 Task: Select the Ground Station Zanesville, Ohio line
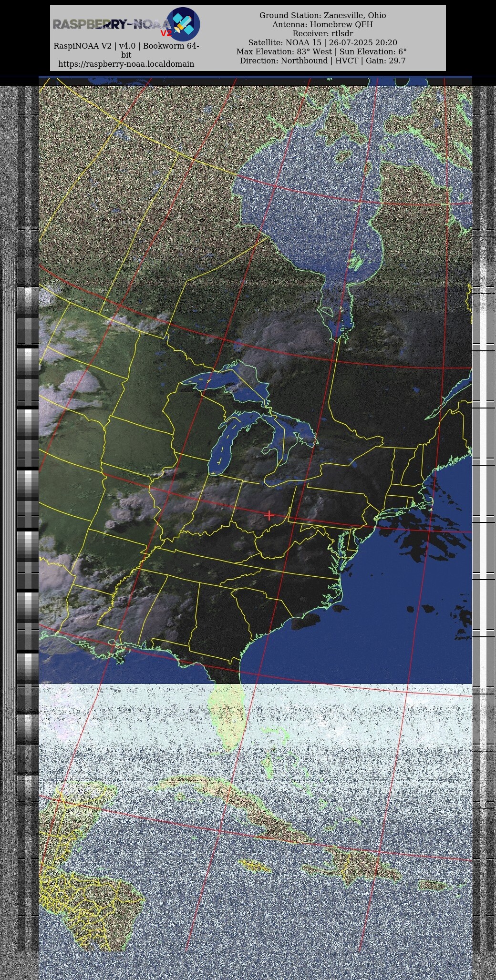[322, 15]
